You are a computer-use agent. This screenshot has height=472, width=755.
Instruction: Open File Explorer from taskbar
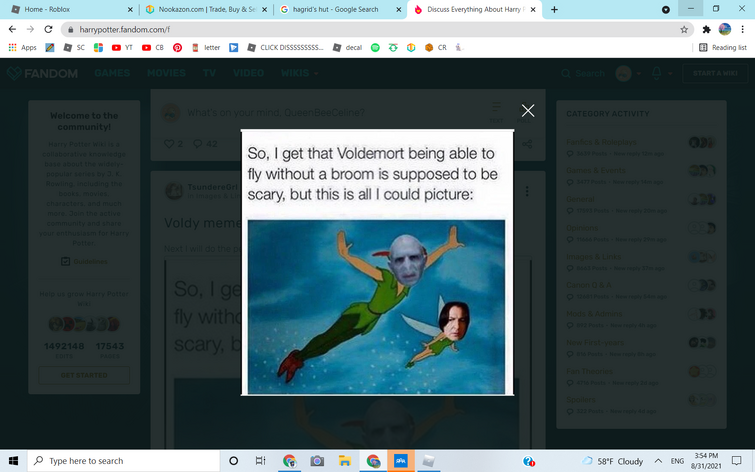click(345, 461)
